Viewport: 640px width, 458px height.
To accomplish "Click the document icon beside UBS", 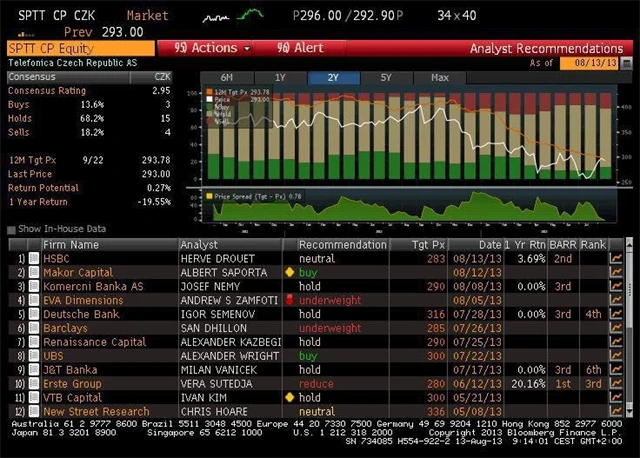I will (35, 356).
